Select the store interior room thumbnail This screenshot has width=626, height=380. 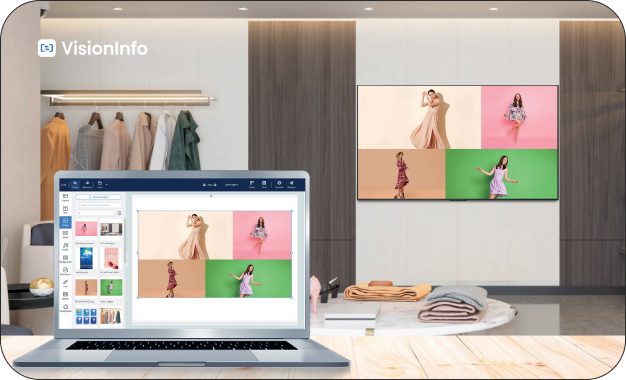tap(111, 229)
